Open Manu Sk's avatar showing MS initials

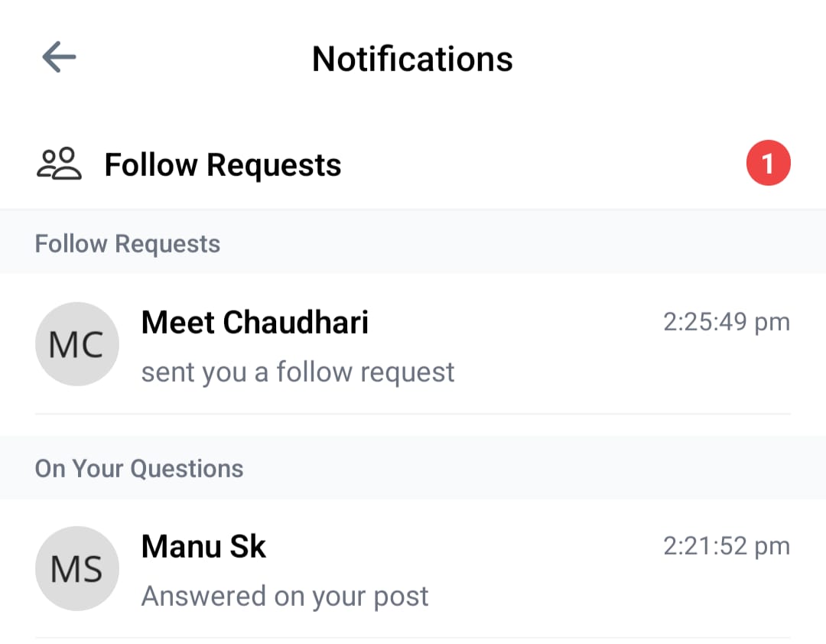tap(77, 568)
